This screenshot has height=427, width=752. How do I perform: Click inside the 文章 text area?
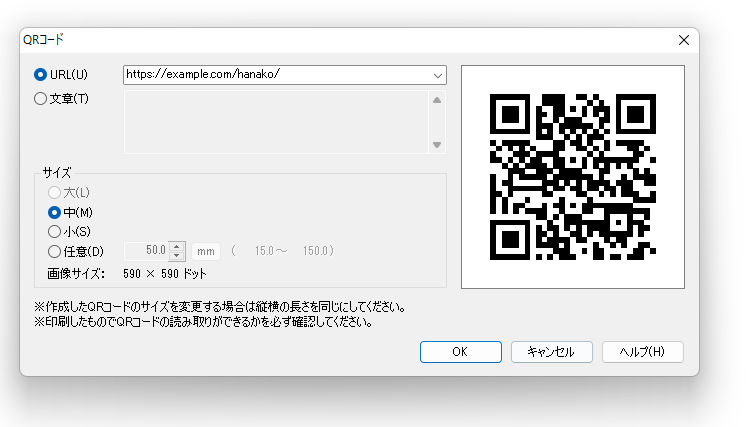[x=276, y=122]
